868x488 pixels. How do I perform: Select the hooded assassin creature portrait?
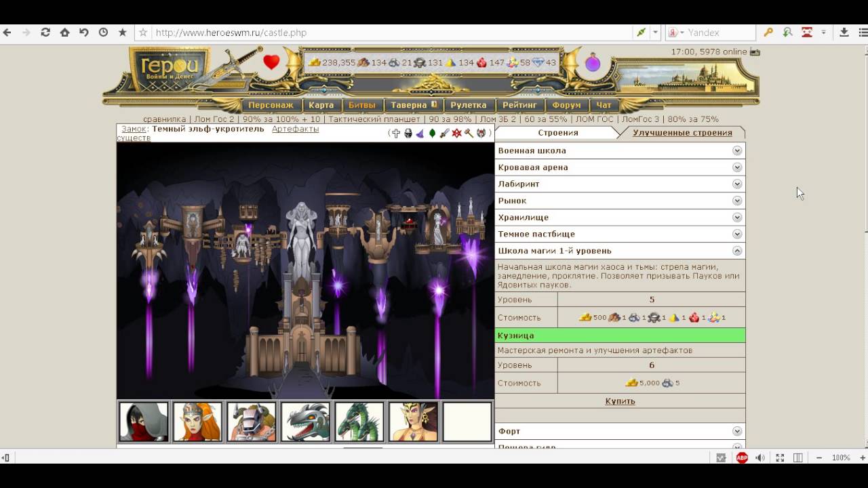(x=143, y=422)
